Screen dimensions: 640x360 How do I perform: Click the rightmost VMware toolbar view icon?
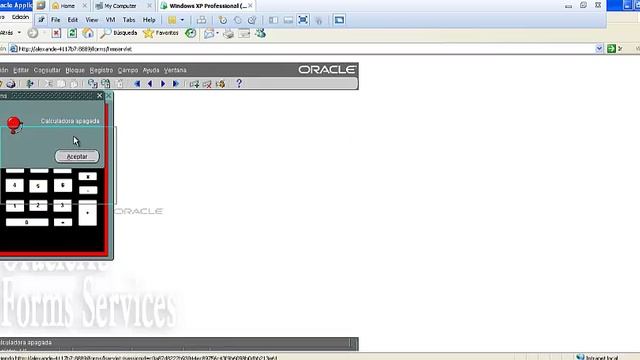tap(339, 20)
